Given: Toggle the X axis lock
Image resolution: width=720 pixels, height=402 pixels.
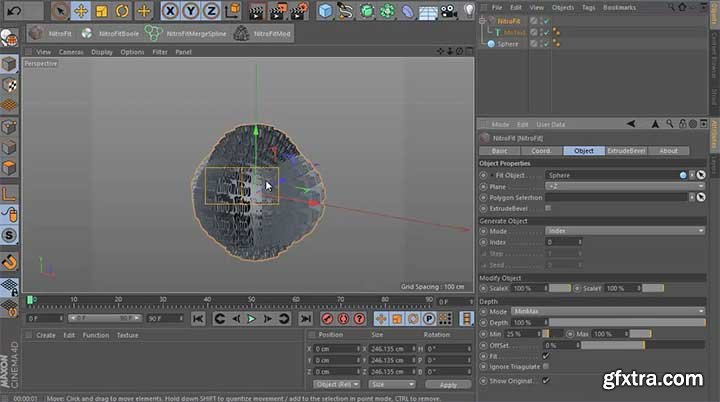Looking at the screenshot, I should [x=171, y=12].
